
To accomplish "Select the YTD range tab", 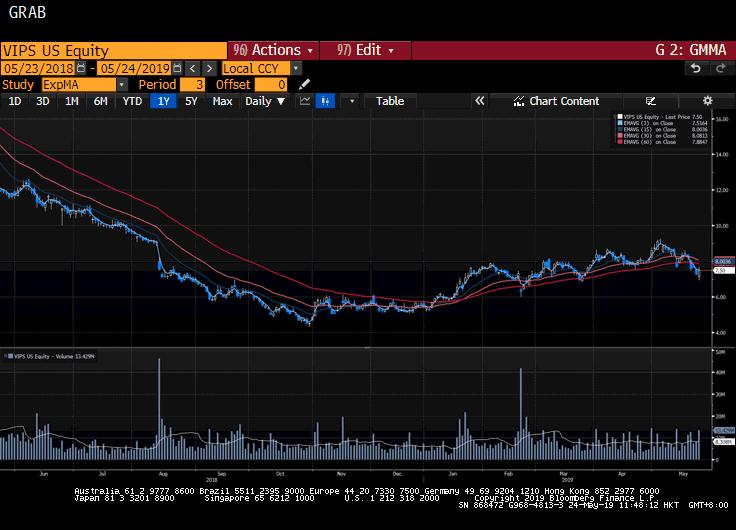I will tap(132, 101).
